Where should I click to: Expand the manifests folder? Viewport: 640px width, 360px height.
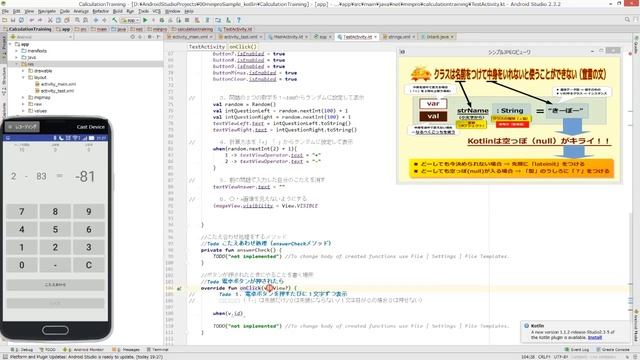click(x=17, y=51)
